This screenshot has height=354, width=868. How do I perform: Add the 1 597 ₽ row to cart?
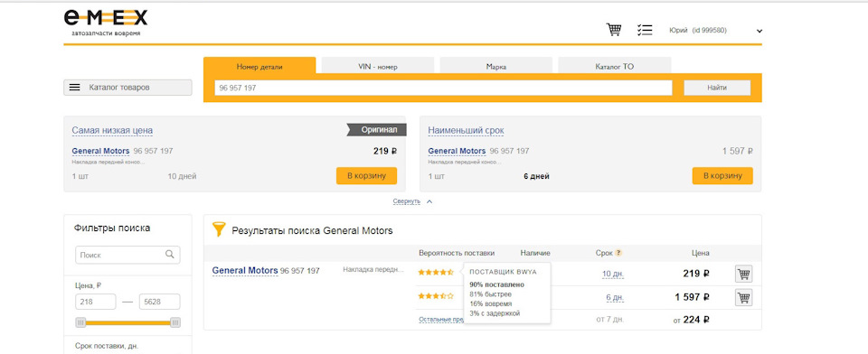click(x=743, y=298)
